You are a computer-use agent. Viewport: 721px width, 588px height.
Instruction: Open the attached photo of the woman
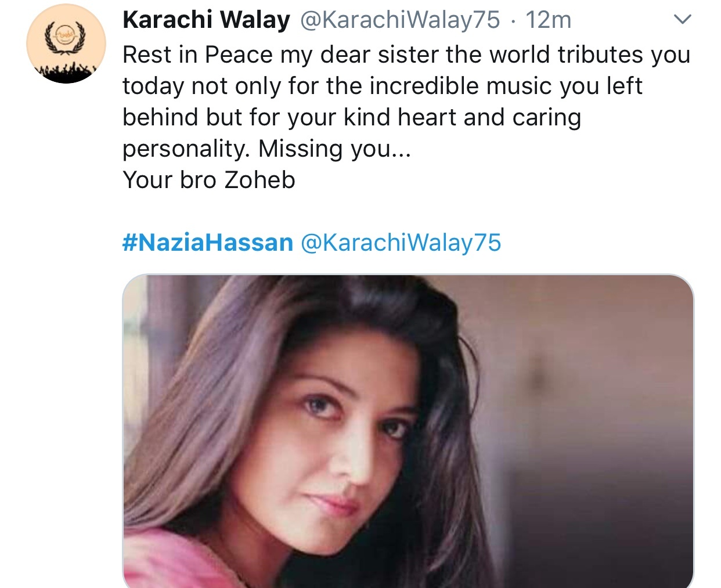pyautogui.click(x=408, y=431)
